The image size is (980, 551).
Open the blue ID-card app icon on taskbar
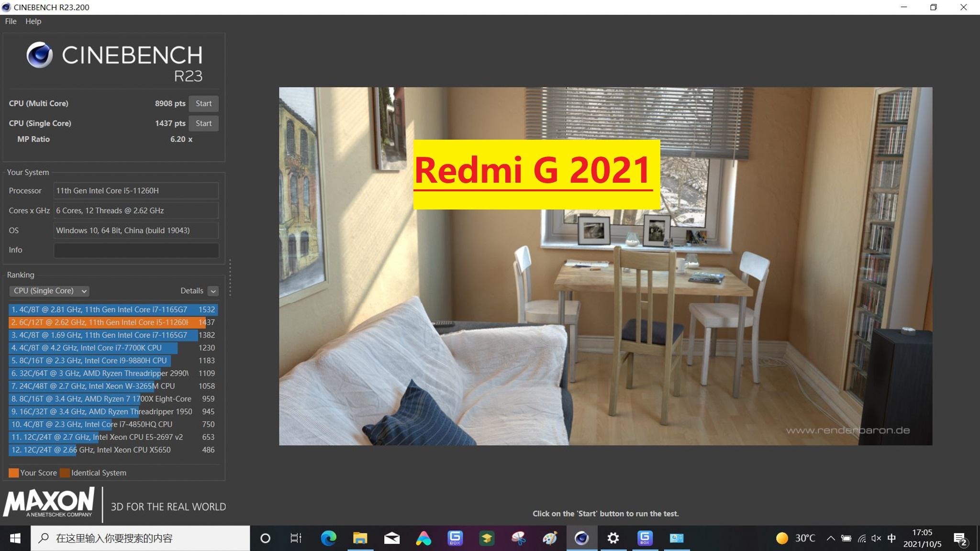677,538
